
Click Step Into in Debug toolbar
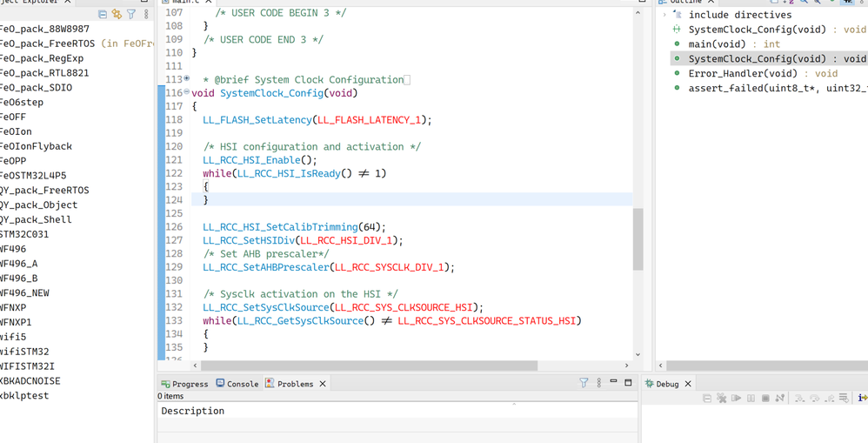point(800,398)
